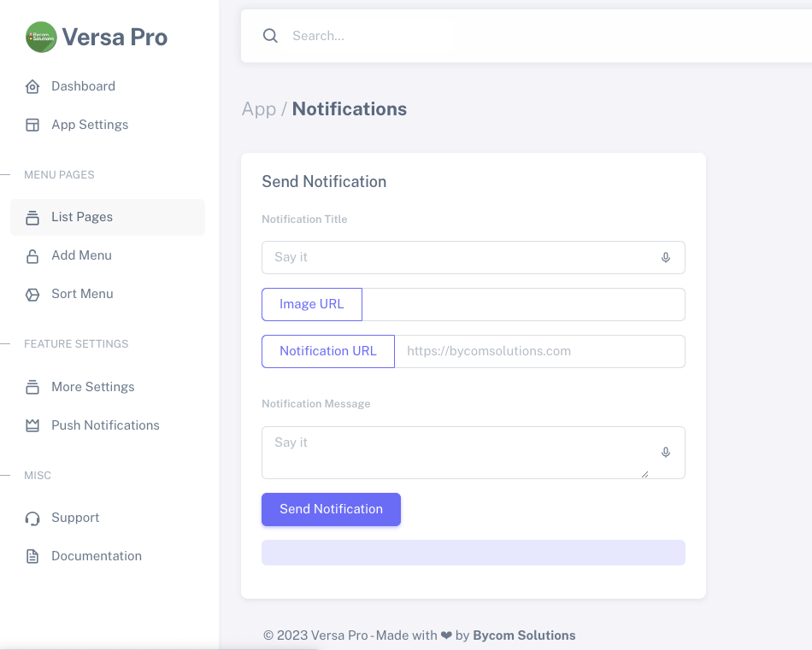The image size is (812, 650).
Task: Click the Push Notifications bell icon
Action: (32, 425)
